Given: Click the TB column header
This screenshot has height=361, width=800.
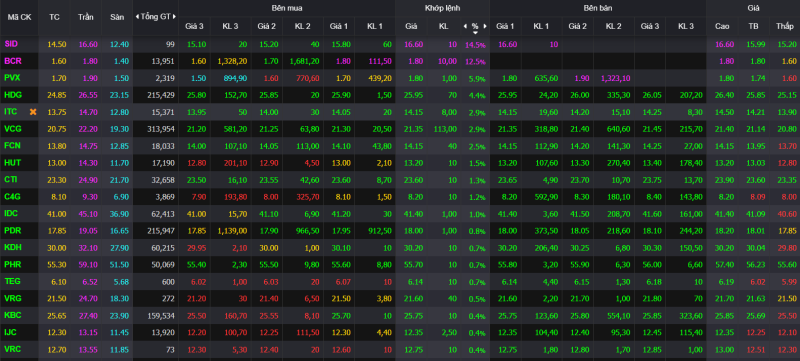Looking at the screenshot, I should pos(753,26).
